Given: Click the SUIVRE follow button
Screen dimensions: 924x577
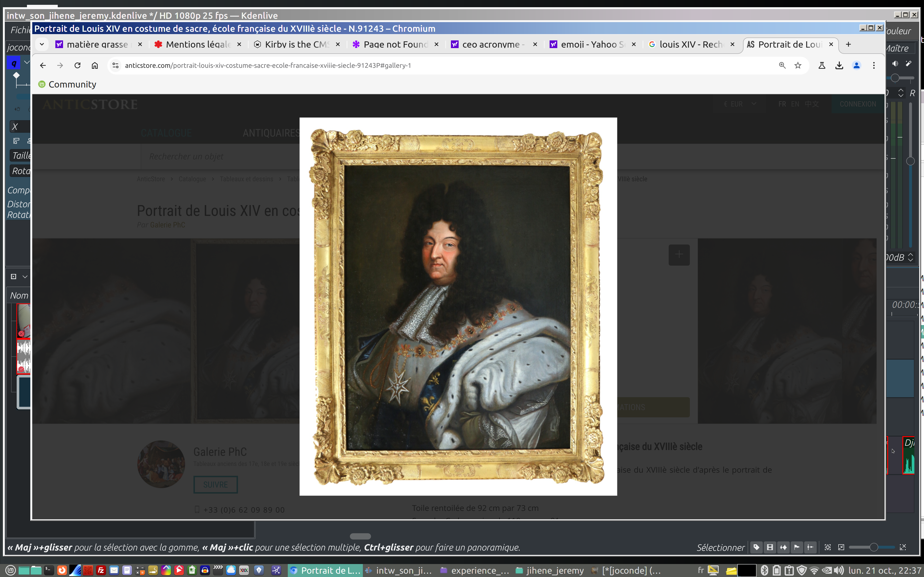Looking at the screenshot, I should click(x=215, y=484).
